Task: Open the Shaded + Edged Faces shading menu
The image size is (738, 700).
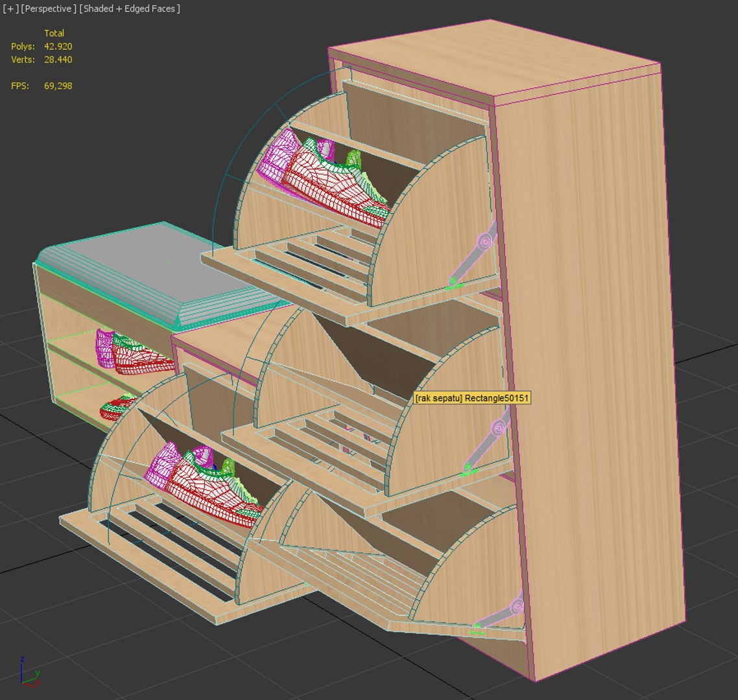Action: point(130,8)
